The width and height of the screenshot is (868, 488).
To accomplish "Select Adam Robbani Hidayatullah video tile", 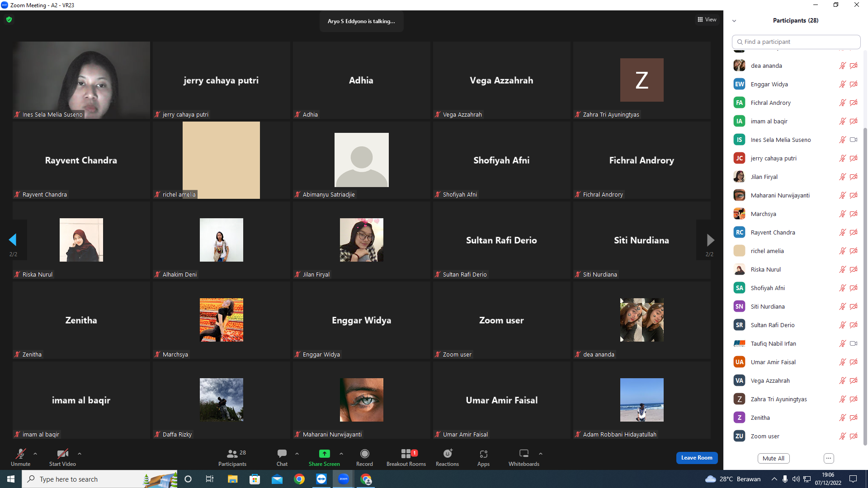I will tap(642, 400).
